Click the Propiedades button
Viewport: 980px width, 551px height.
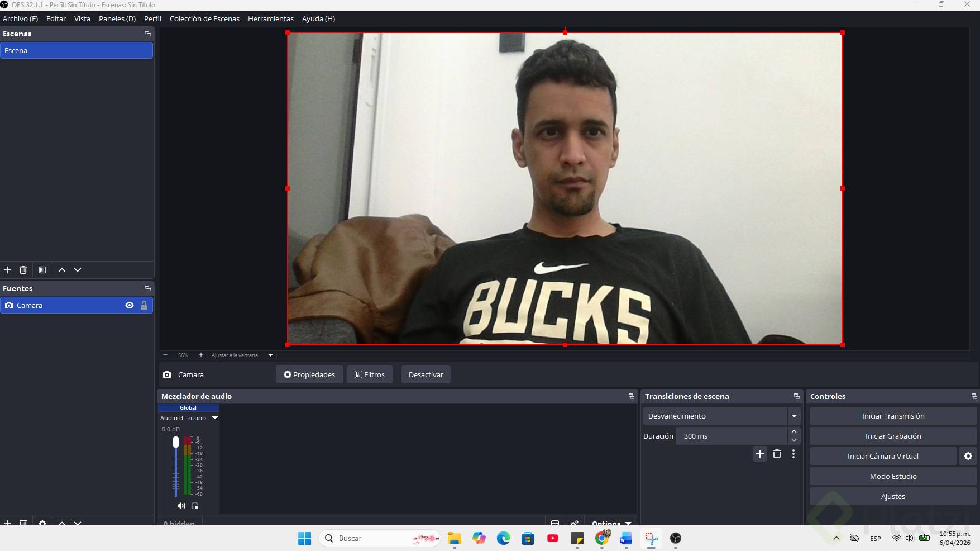309,374
